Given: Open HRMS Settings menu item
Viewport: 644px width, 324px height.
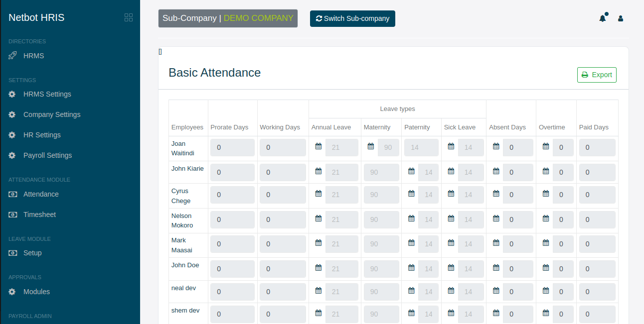Looking at the screenshot, I should click(x=47, y=94).
